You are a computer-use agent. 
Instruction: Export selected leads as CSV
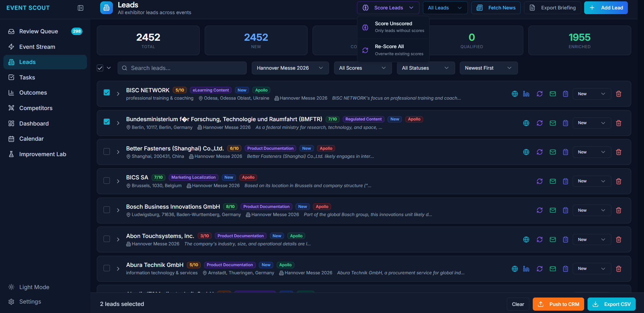coord(611,304)
